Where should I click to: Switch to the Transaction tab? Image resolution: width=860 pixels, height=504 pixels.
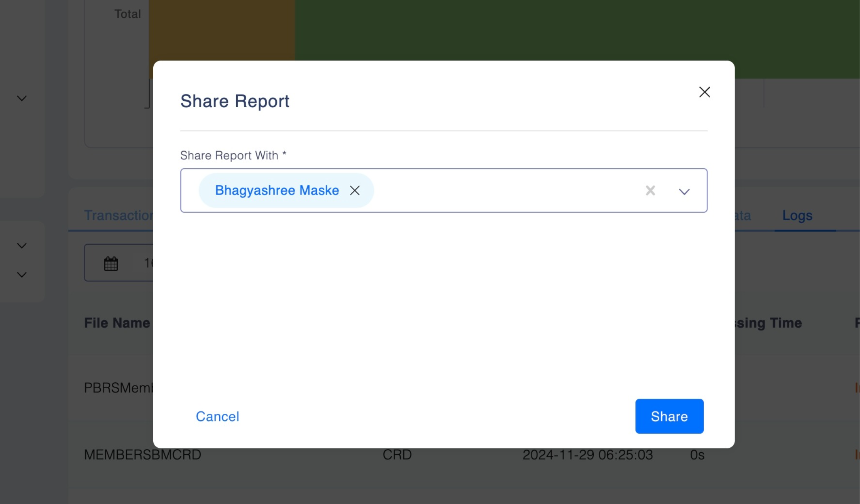pos(118,215)
